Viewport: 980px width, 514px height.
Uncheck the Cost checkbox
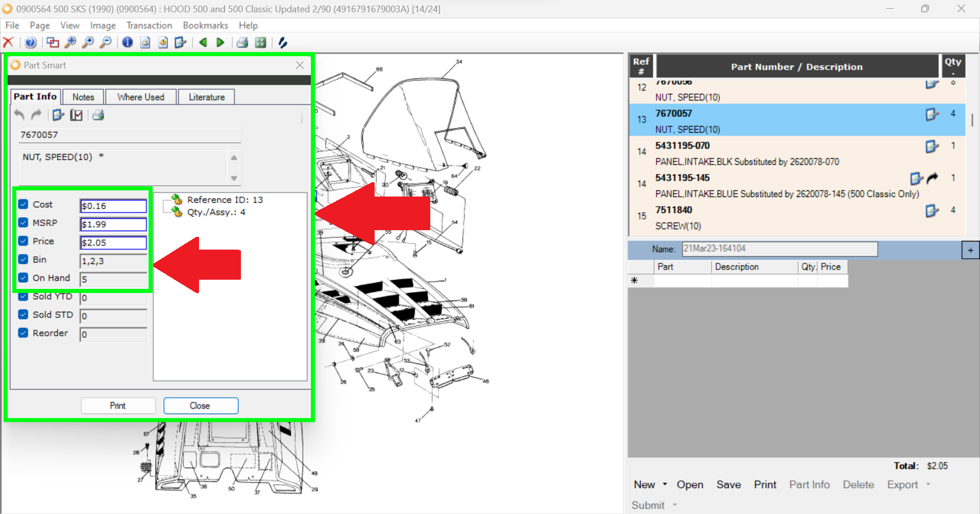23,204
